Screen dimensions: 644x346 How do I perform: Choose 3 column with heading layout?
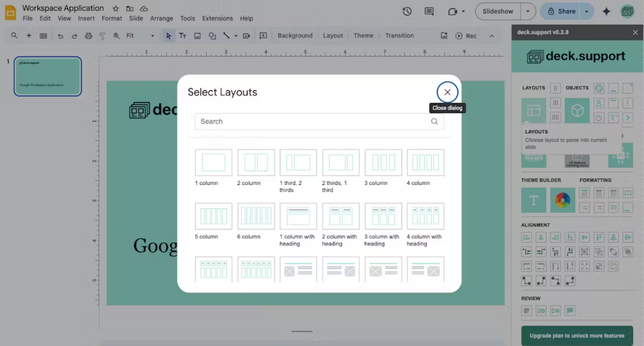coord(383,216)
